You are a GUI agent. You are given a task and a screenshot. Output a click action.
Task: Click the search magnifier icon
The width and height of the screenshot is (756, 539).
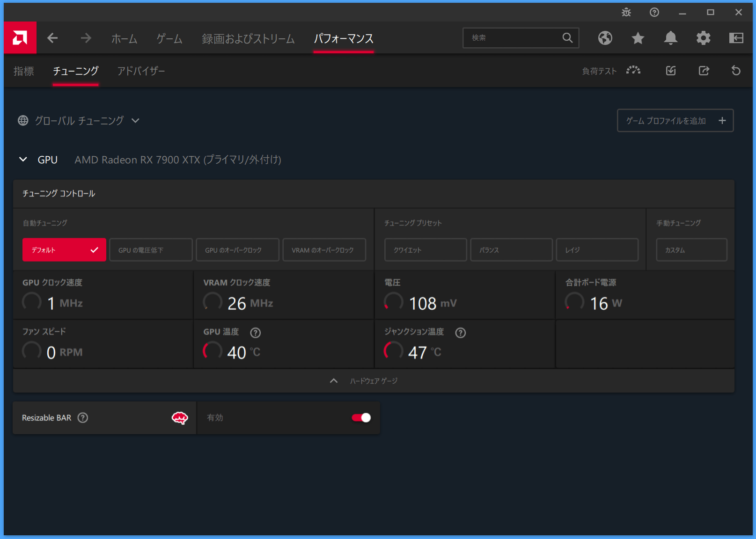(x=567, y=38)
